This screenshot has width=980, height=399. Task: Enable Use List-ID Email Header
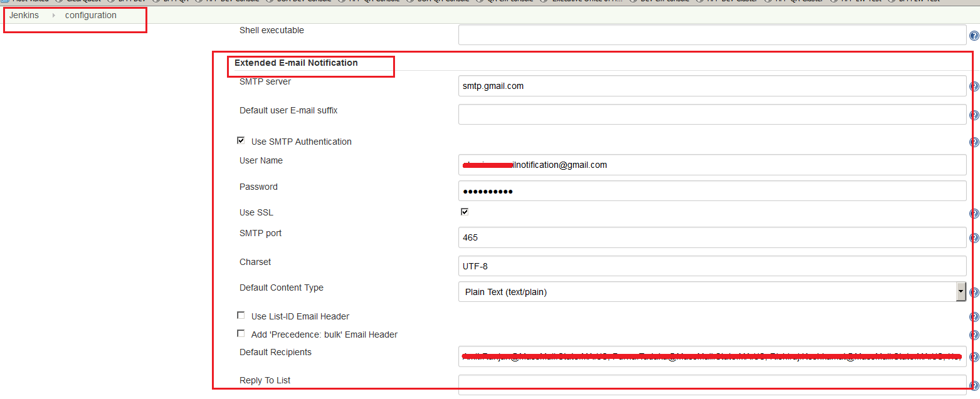coord(241,315)
